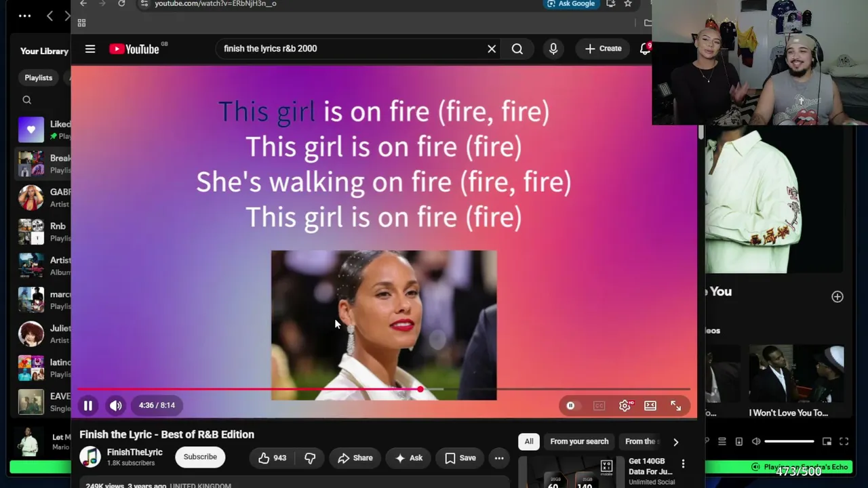
Task: Open options for the 140GB ad
Action: click(683, 464)
